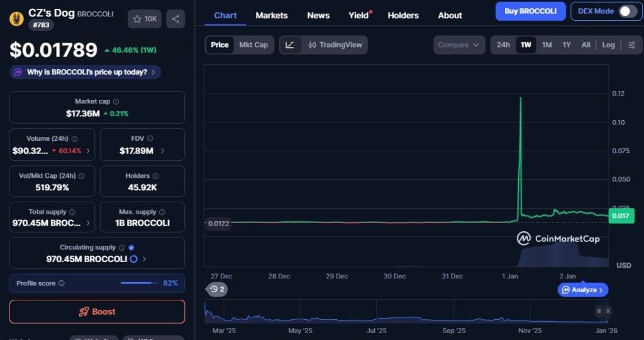Select the 1W time range
This screenshot has height=340, width=644.
(526, 45)
